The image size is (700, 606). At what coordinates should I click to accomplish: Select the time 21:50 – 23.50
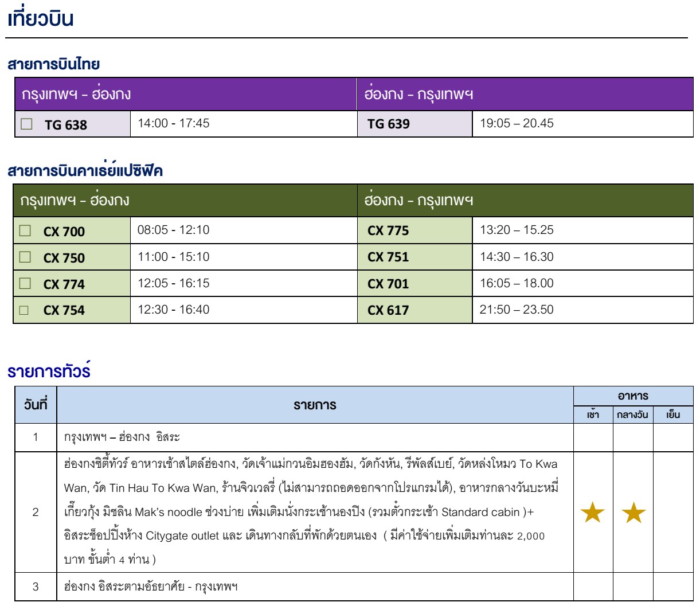(x=517, y=309)
